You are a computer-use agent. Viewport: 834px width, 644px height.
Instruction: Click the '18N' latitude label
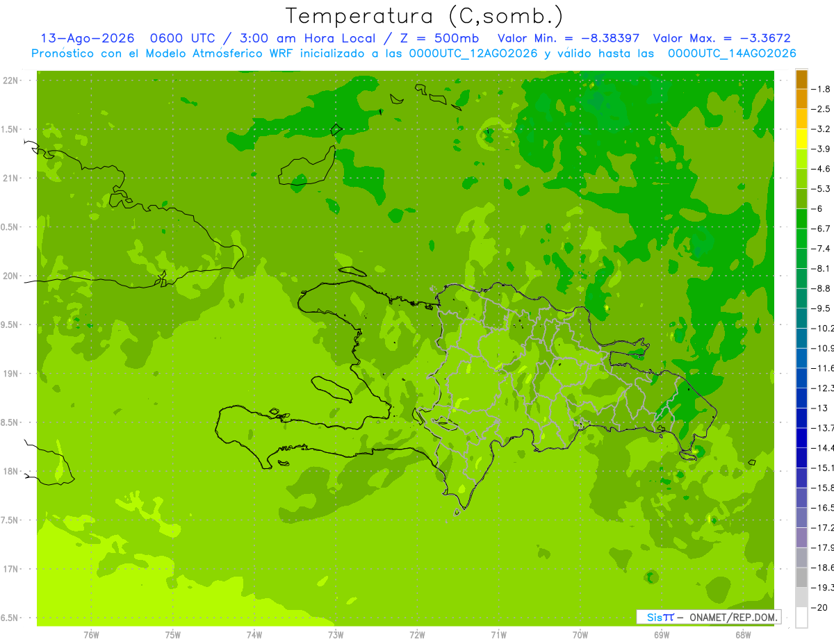11,471
